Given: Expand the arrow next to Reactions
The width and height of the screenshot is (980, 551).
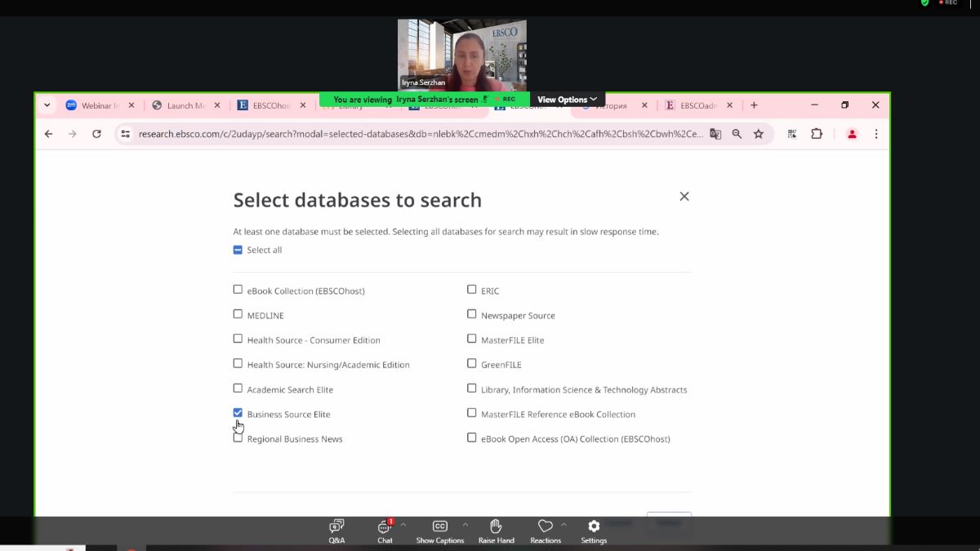Looking at the screenshot, I should click(x=563, y=525).
